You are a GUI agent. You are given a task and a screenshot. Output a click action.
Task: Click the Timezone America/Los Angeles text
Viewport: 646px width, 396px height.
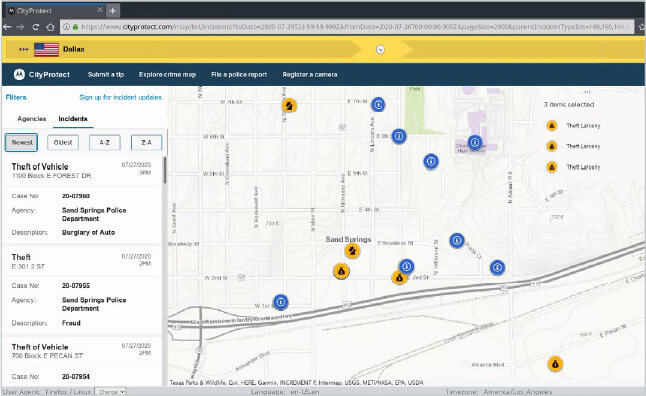coord(499,392)
